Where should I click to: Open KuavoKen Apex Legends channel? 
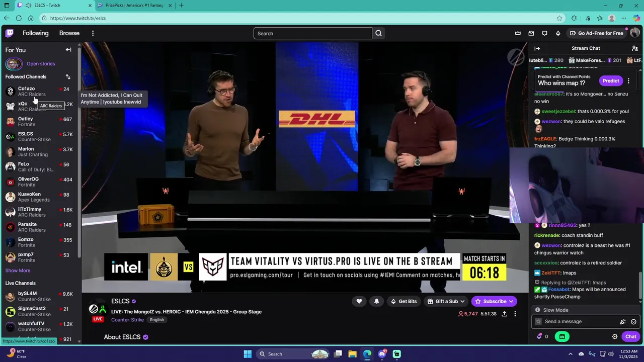coord(39,197)
